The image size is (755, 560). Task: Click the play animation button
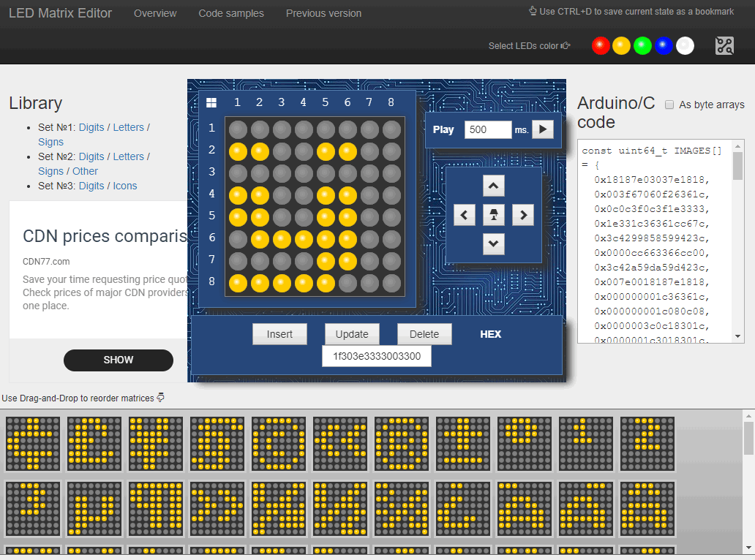(543, 129)
